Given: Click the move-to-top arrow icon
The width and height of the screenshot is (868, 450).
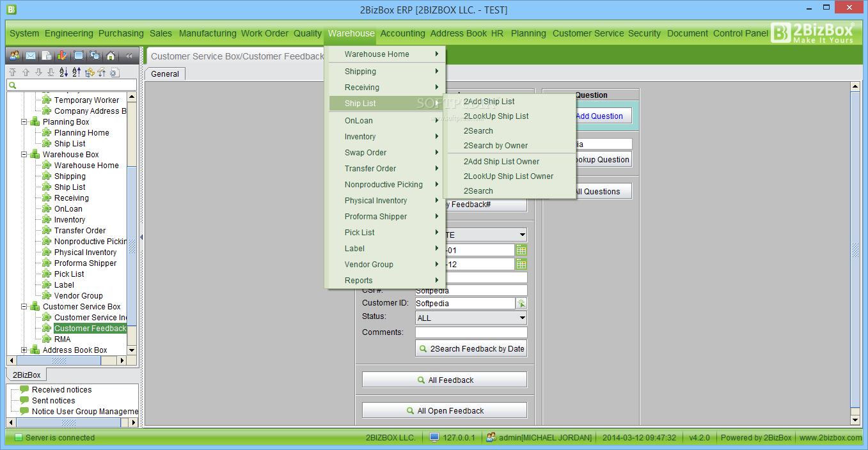Looking at the screenshot, I should click(x=12, y=72).
